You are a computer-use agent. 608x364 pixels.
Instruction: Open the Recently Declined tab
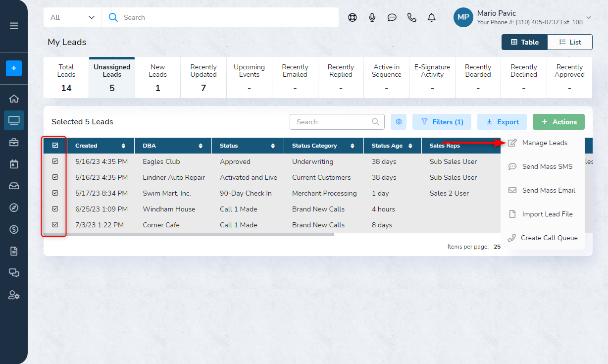(x=524, y=78)
